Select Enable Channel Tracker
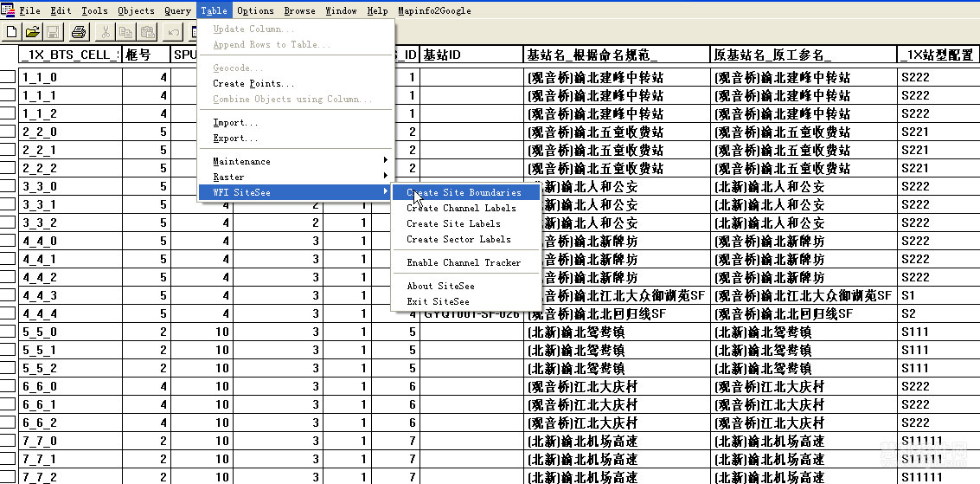 pyautogui.click(x=465, y=262)
